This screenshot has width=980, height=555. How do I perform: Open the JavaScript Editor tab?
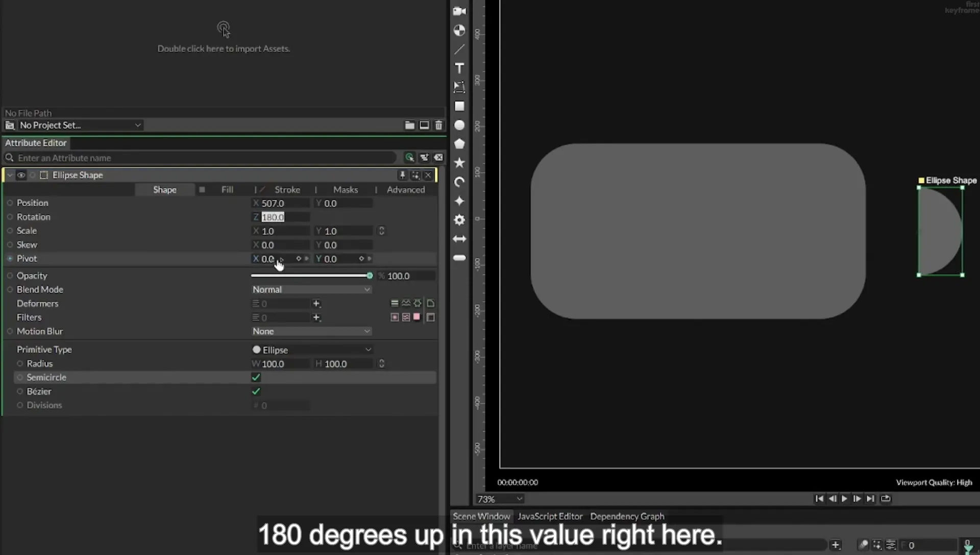[550, 516]
